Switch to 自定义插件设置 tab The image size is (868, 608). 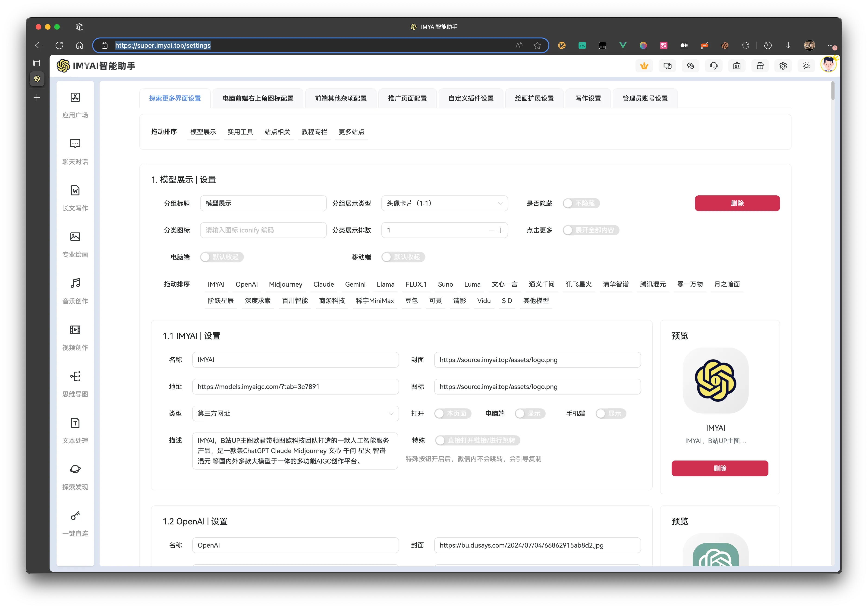pos(471,98)
